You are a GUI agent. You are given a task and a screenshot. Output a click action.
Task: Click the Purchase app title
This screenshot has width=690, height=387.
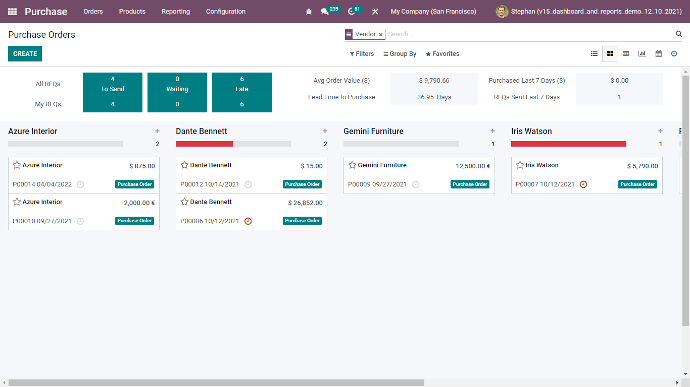coord(46,12)
